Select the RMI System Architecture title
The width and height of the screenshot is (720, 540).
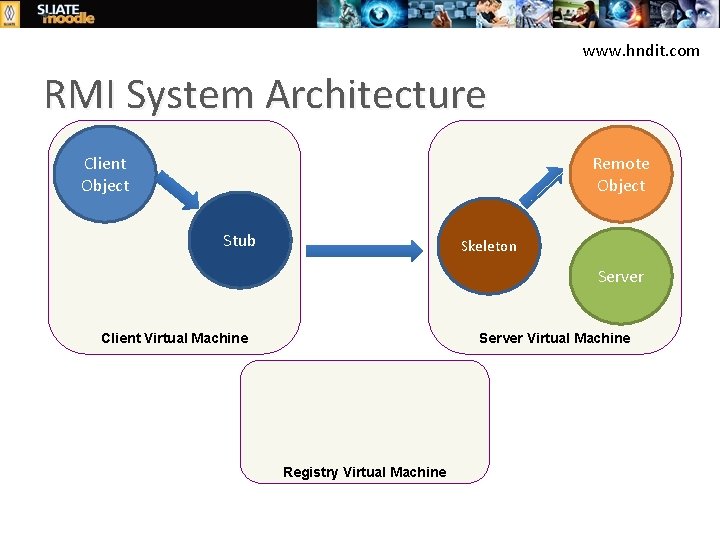click(x=265, y=94)
